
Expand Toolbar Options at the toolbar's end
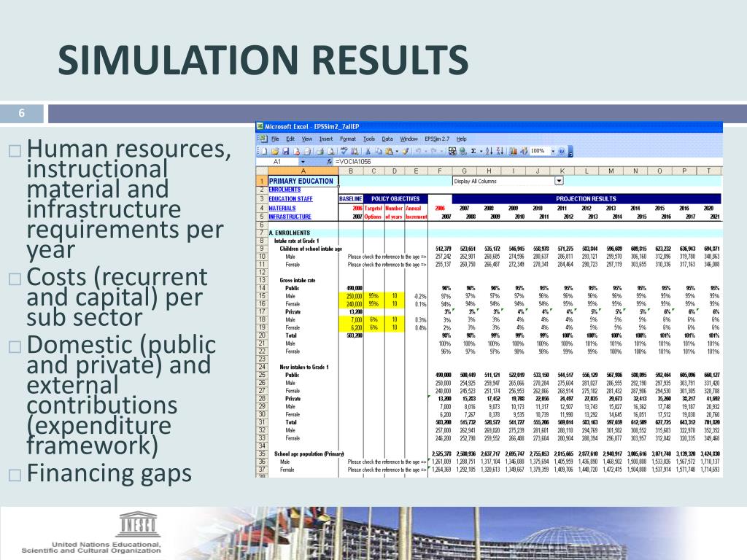570,152
